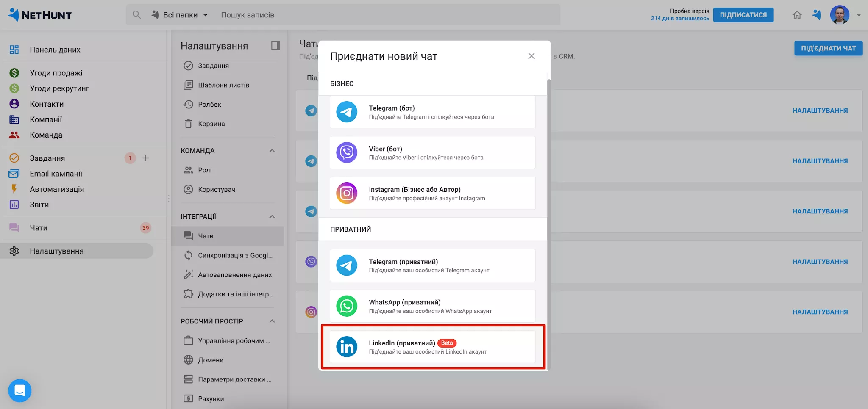Open Домени settings item
This screenshot has height=409, width=868.
211,360
